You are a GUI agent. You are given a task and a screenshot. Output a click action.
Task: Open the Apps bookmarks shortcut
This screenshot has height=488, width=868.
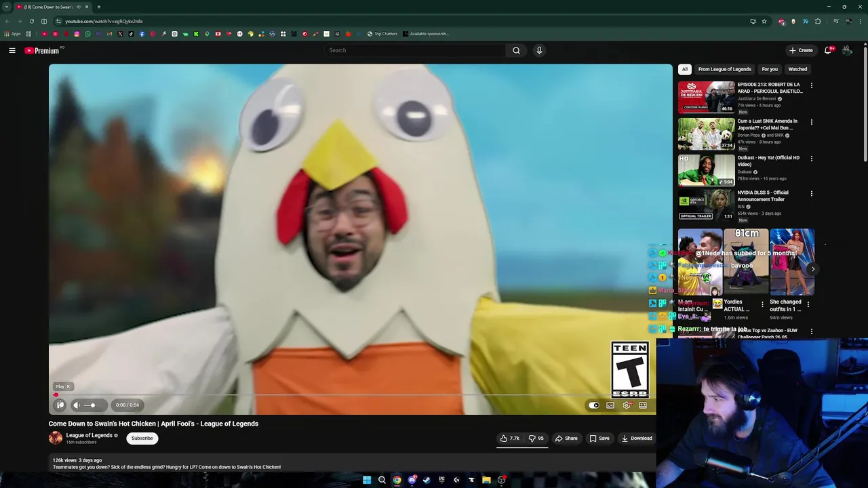tap(13, 34)
